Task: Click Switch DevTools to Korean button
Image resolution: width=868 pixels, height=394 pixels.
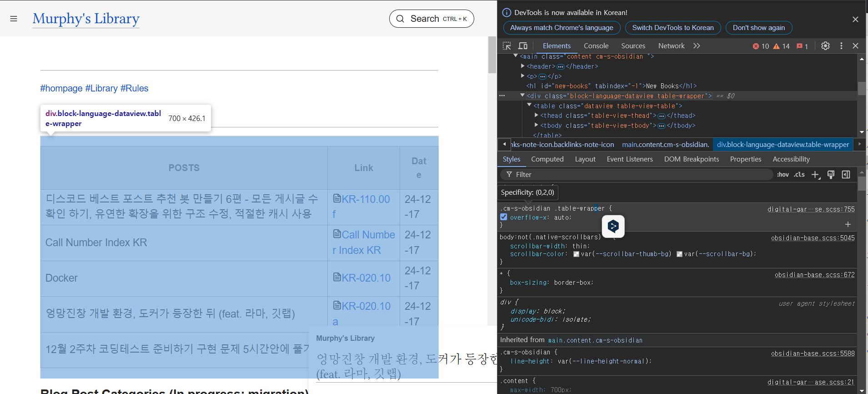Action: coord(673,28)
